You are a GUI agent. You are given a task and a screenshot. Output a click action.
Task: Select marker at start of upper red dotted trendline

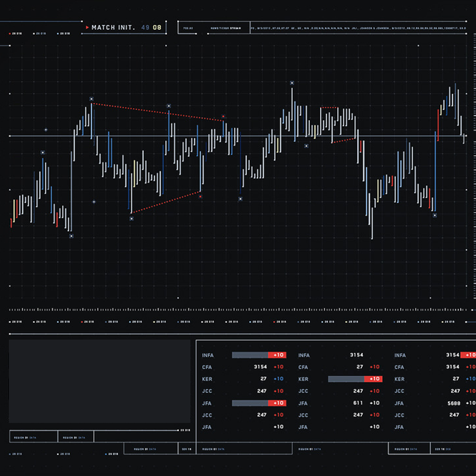pos(91,99)
